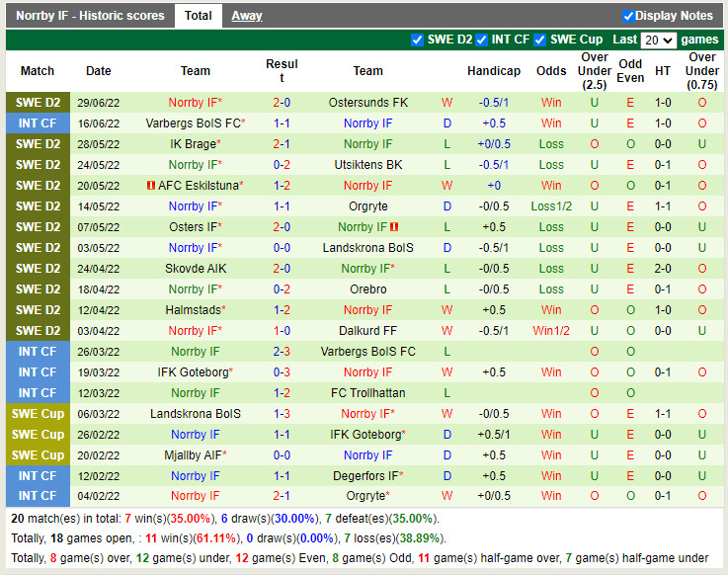Click the INT CF badge in the 16/06/22 row
This screenshot has height=575, width=728.
38,123
